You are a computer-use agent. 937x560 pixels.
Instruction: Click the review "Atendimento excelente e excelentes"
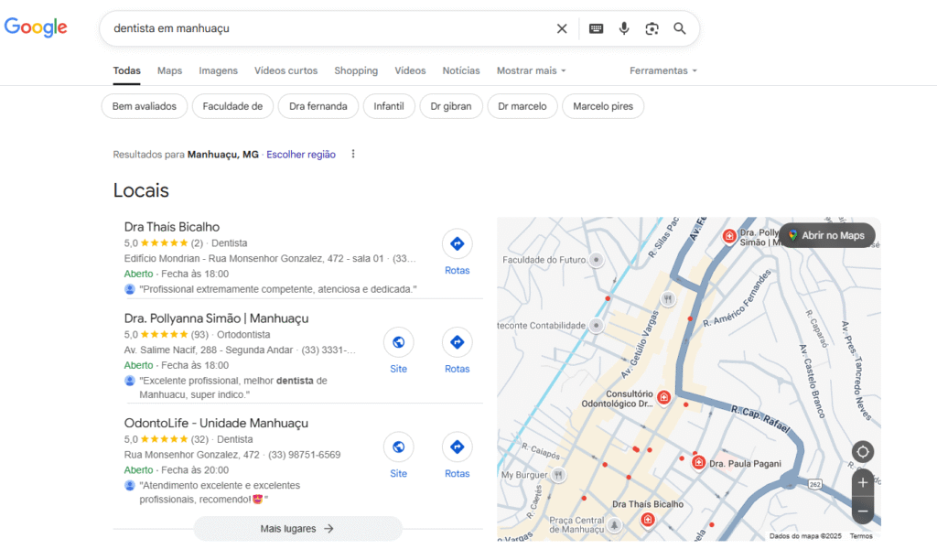[220, 492]
